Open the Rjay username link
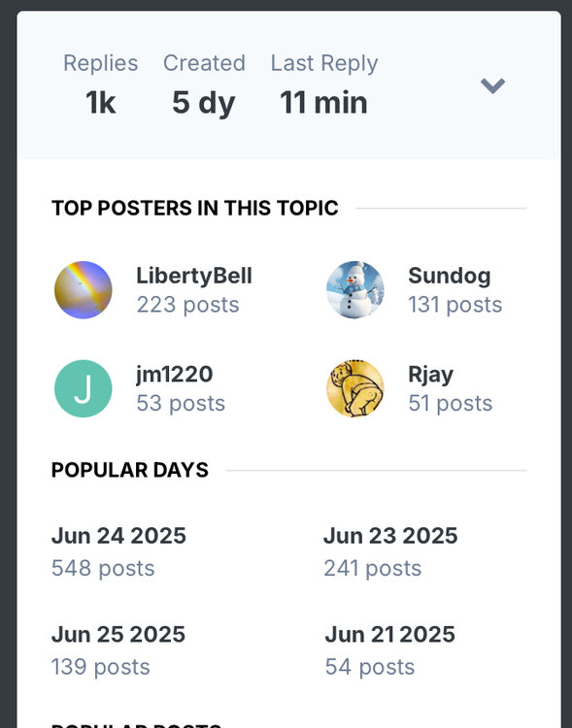This screenshot has height=728, width=572. pyautogui.click(x=430, y=375)
